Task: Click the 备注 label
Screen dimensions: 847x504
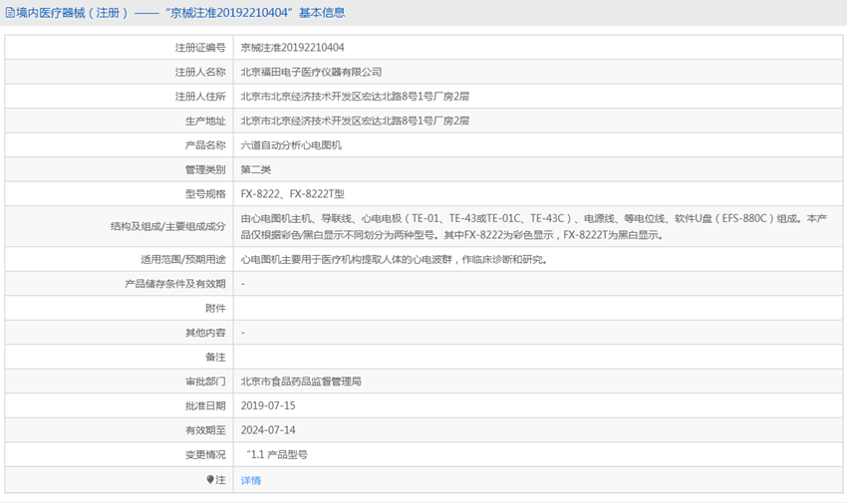Action: [x=215, y=357]
